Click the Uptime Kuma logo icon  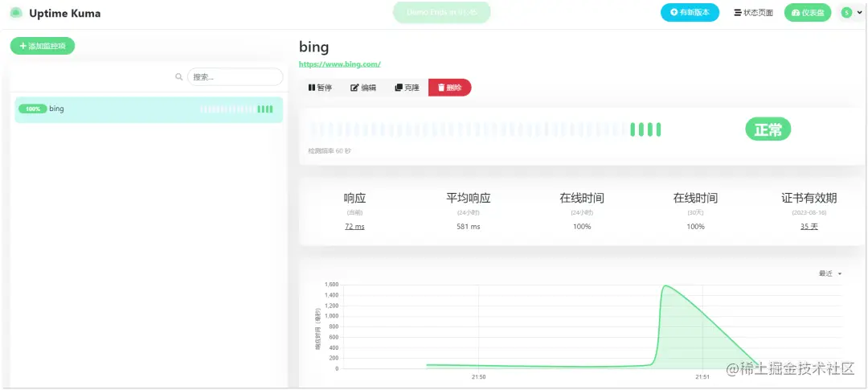(x=17, y=13)
